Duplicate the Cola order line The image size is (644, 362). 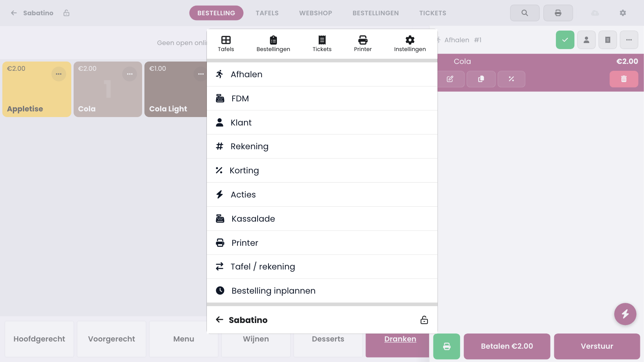481,79
